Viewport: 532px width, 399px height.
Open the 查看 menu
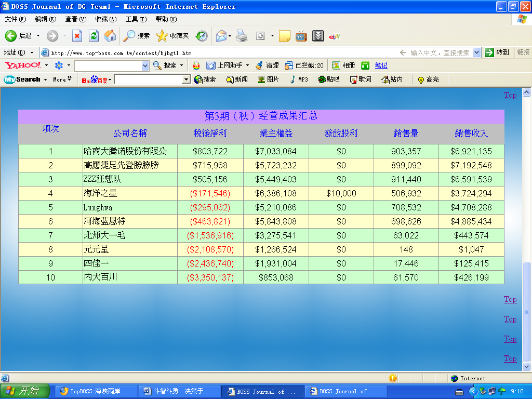(75, 19)
